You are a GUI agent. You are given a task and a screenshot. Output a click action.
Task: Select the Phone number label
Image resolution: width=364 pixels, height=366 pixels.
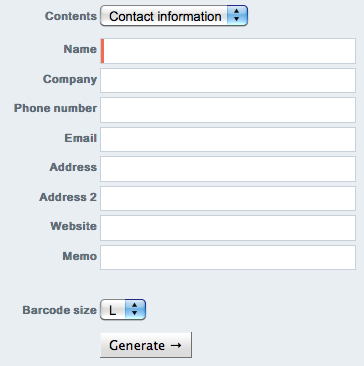tap(55, 108)
